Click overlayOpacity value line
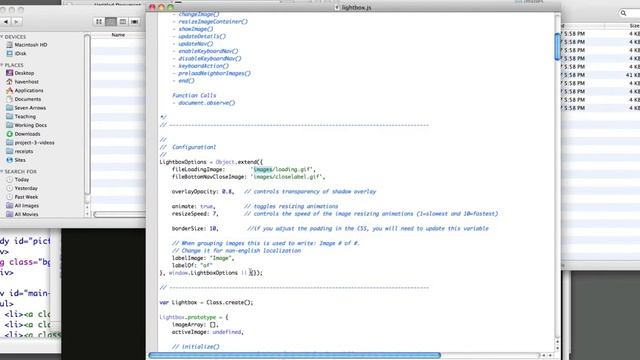The image size is (640, 360). pyautogui.click(x=274, y=191)
